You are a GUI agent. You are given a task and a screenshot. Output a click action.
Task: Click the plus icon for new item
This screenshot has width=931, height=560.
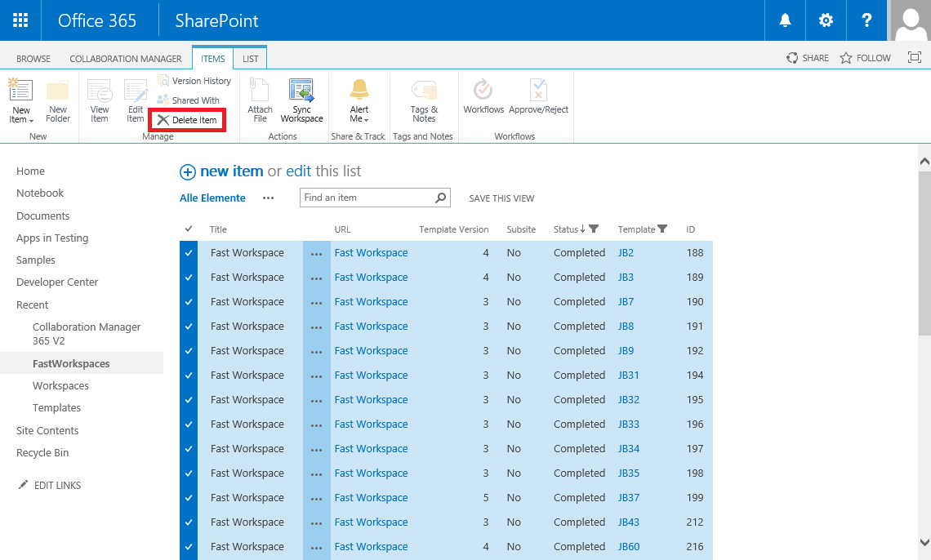[188, 172]
